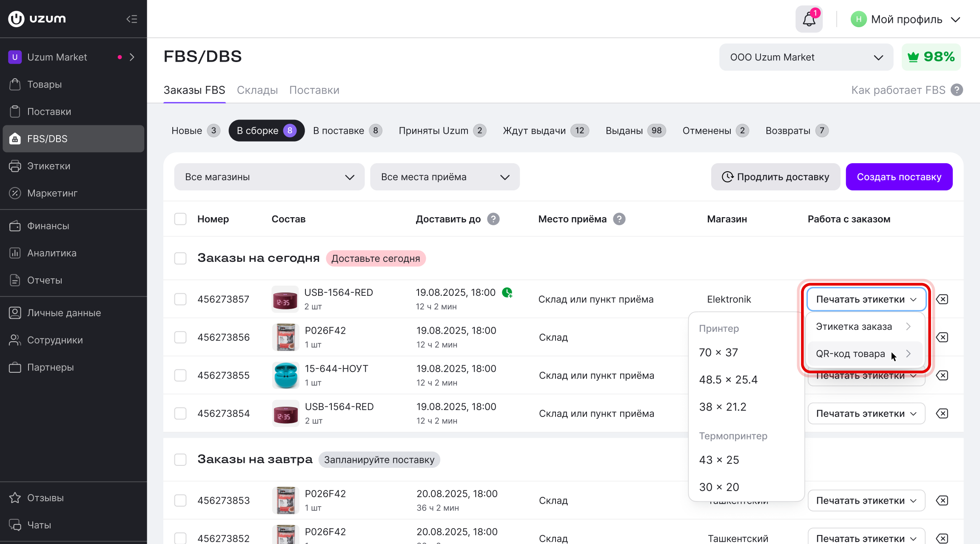The width and height of the screenshot is (980, 544).
Task: Cancel order 456273853 with the X icon
Action: (x=942, y=501)
